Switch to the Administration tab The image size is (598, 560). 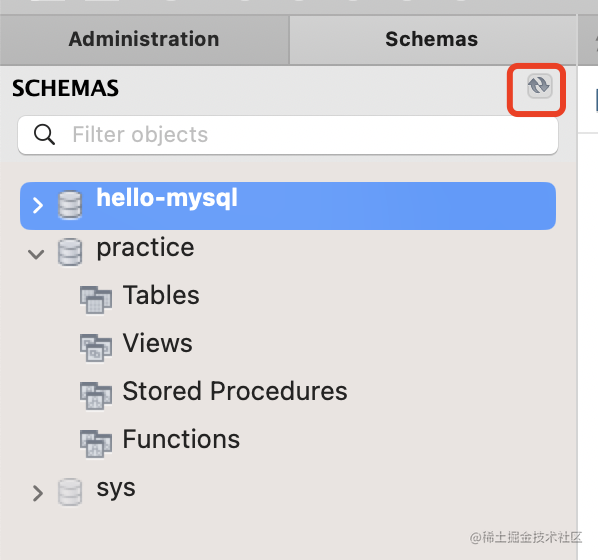(x=144, y=40)
